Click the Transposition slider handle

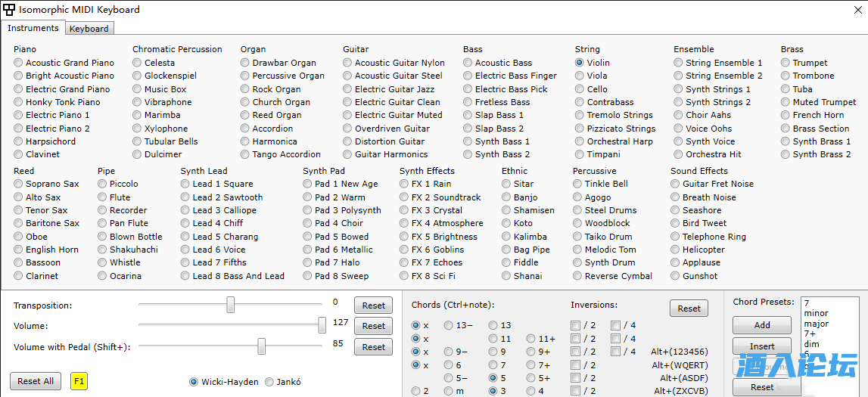click(231, 305)
